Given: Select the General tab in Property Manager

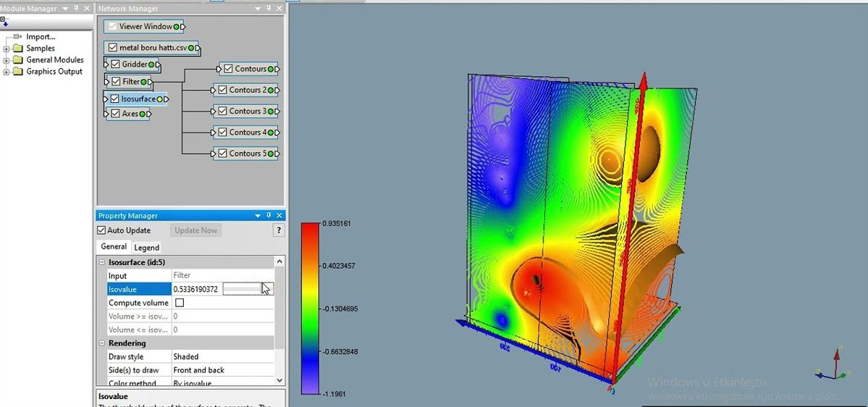Looking at the screenshot, I should 114,247.
